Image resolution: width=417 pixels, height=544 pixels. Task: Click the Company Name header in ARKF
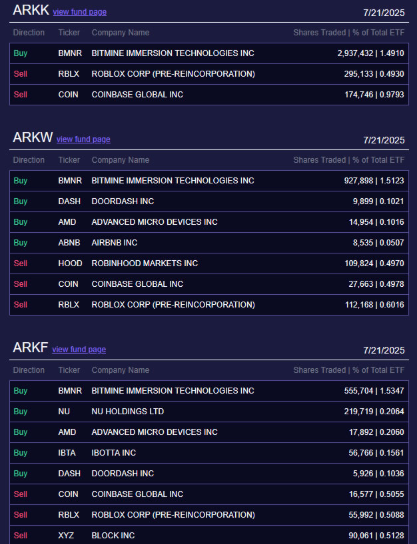click(120, 370)
